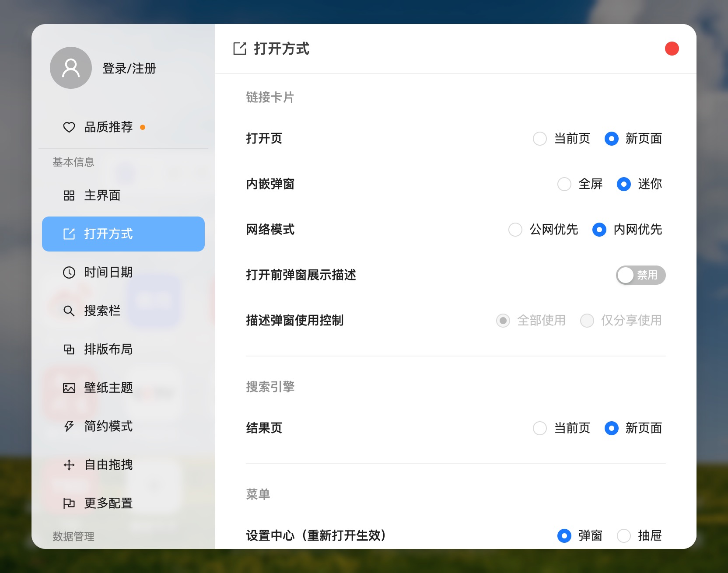Click the user avatar icon
Image resolution: width=728 pixels, height=573 pixels.
click(71, 68)
